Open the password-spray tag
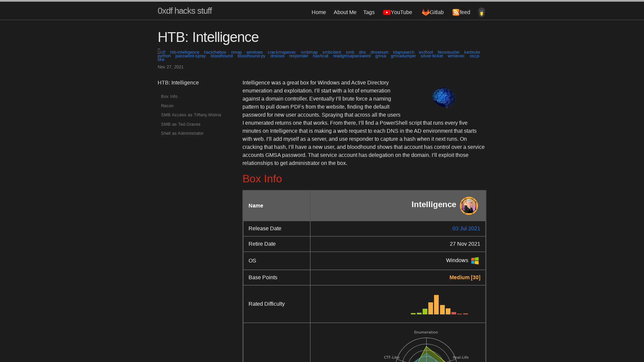644x362 pixels. pos(191,56)
